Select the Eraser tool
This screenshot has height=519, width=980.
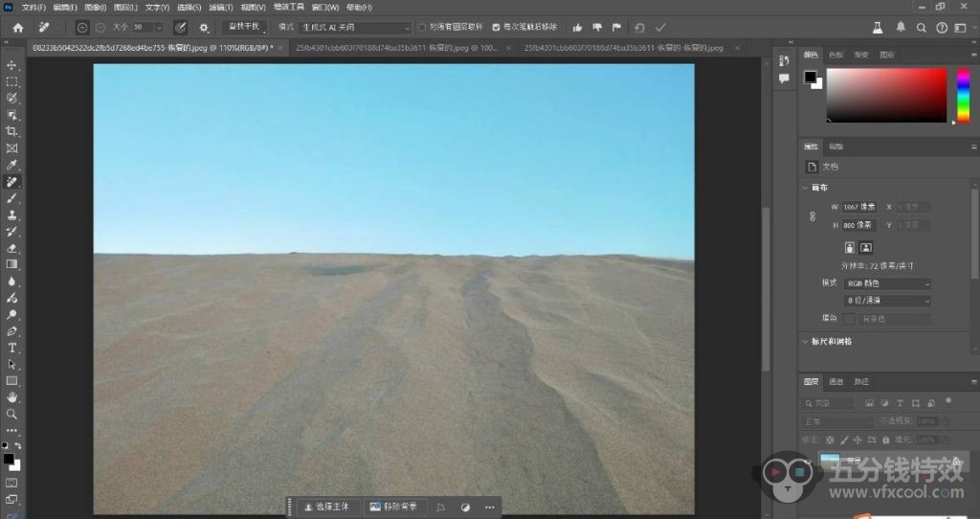11,248
